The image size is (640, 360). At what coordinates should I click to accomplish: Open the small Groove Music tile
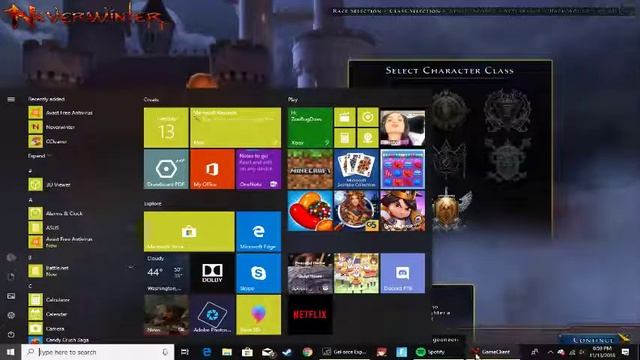coord(368,118)
